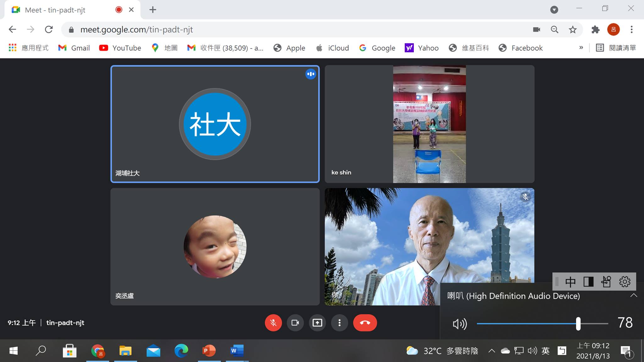The width and height of the screenshot is (644, 362).
Task: Open Facebook bookmark
Action: coord(521,48)
